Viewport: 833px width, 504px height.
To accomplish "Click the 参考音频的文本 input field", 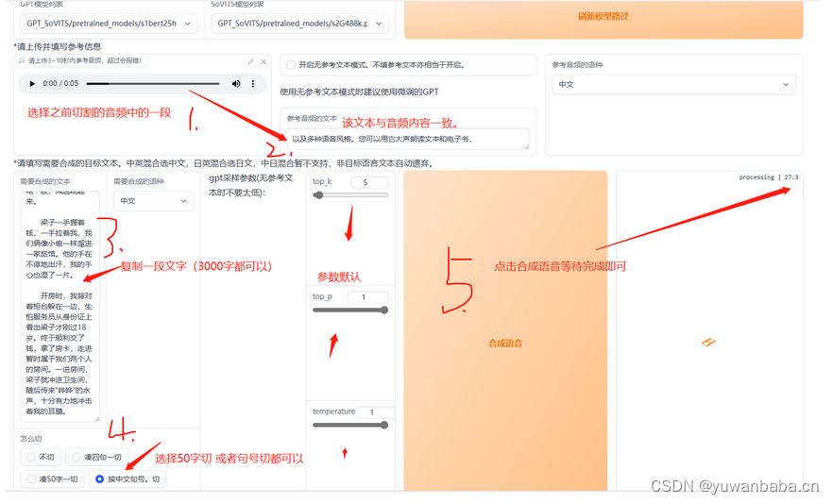I will [x=408, y=139].
